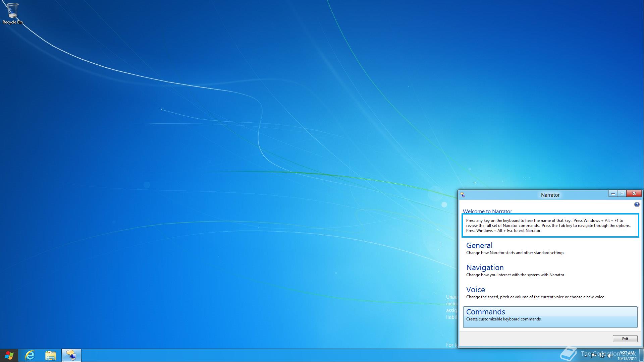Click 'Change how Narrator starts' description

(515, 253)
